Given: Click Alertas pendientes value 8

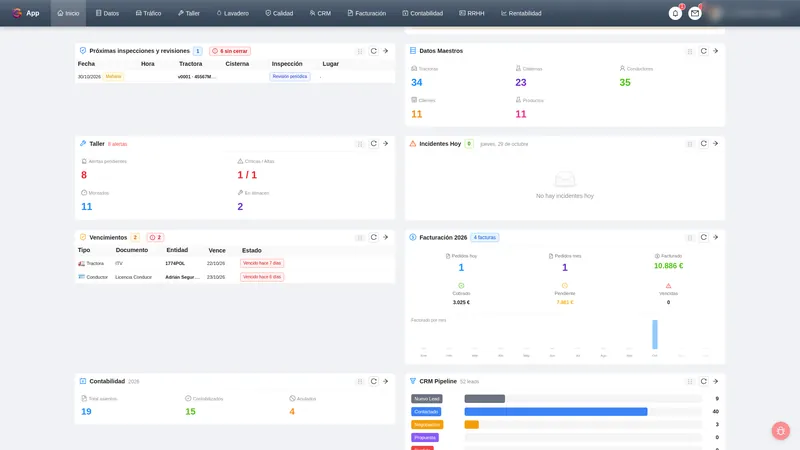Looking at the screenshot, I should click(x=84, y=175).
